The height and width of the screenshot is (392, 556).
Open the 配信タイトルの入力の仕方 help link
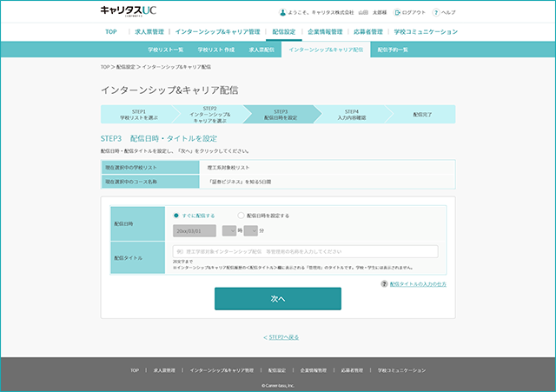coord(418,284)
